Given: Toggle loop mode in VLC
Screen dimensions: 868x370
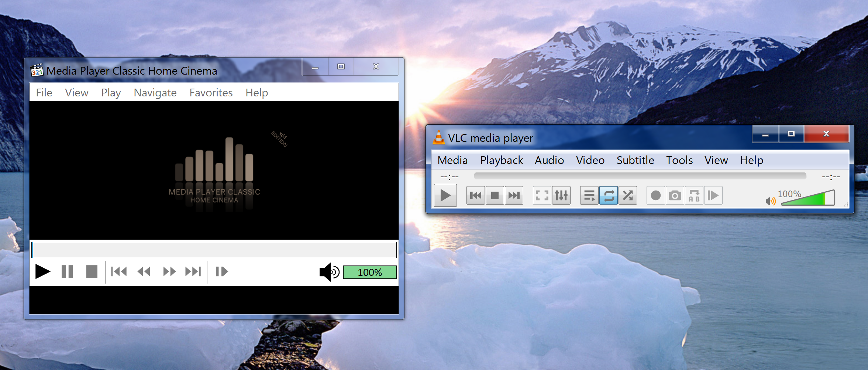Looking at the screenshot, I should click(609, 195).
